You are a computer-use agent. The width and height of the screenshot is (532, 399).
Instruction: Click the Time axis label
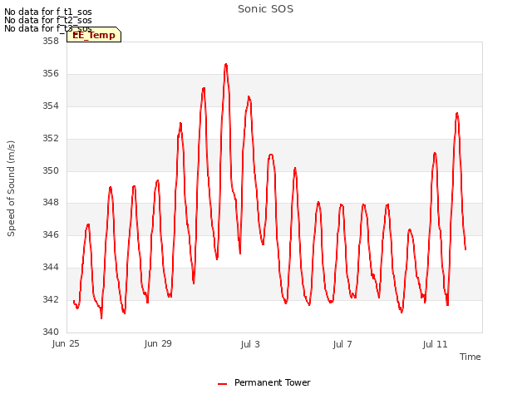tap(470, 357)
